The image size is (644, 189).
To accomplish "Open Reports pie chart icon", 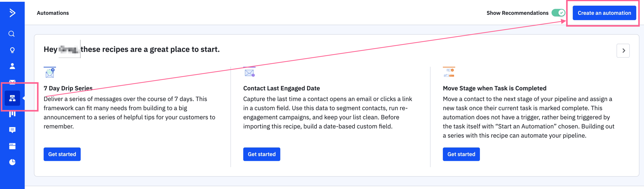I will (x=12, y=162).
